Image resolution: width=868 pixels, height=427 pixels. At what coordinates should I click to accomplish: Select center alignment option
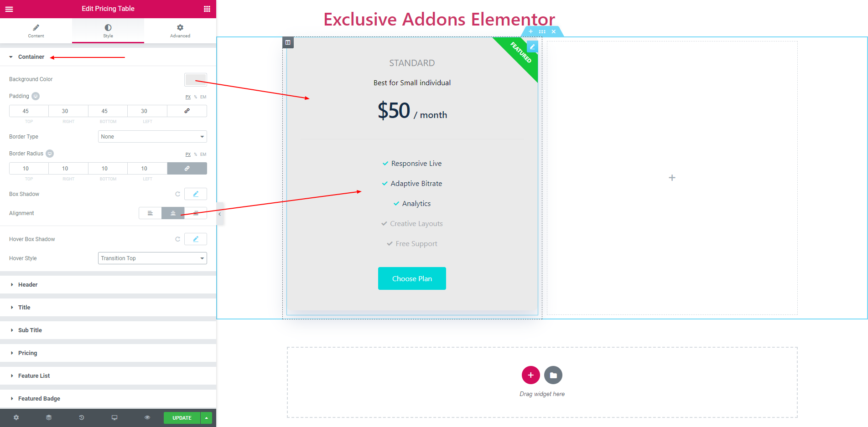coord(173,213)
